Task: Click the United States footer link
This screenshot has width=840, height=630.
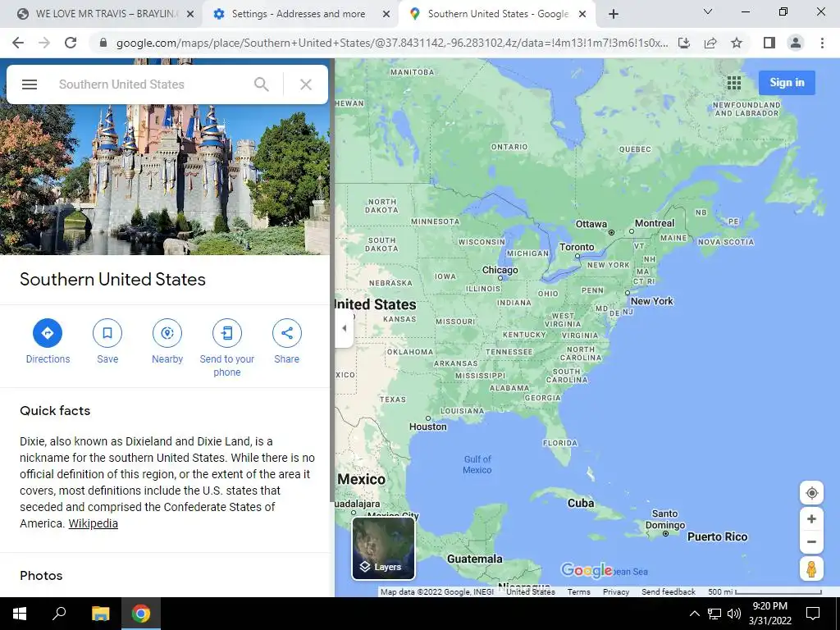Action: [531, 592]
